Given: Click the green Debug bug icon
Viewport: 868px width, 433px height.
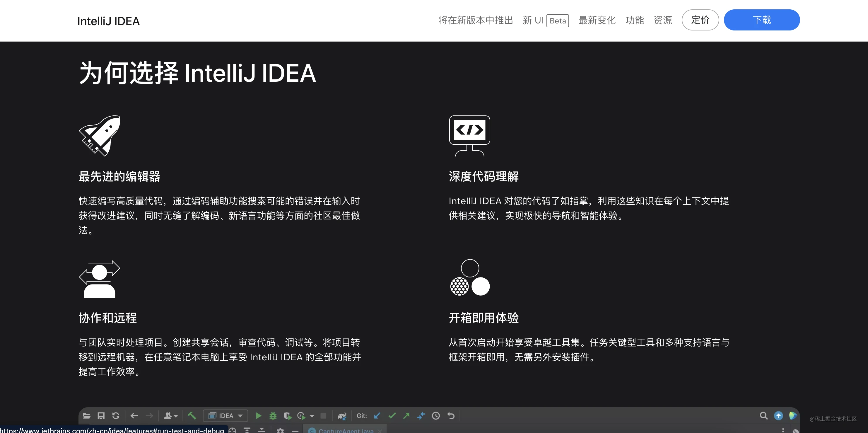Looking at the screenshot, I should [273, 415].
